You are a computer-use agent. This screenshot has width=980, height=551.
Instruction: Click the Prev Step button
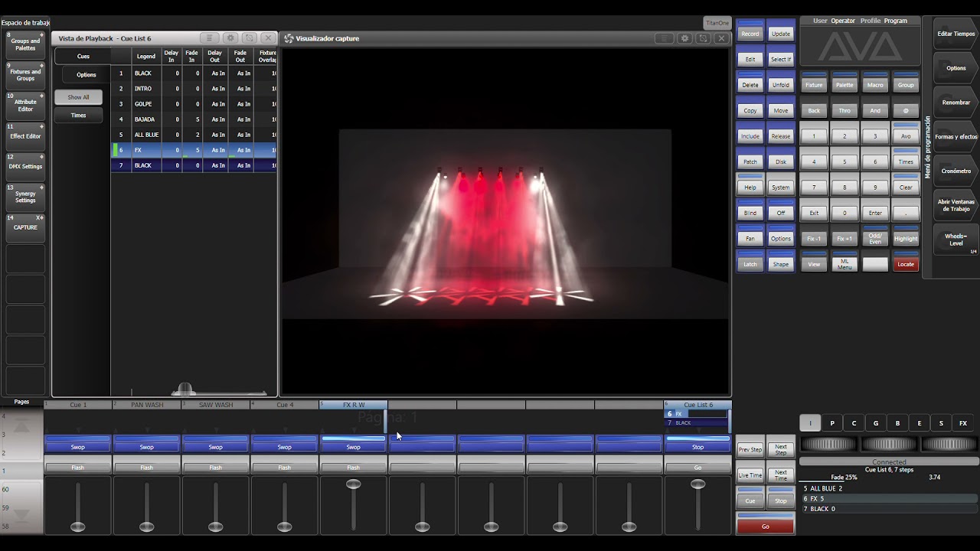pos(750,449)
